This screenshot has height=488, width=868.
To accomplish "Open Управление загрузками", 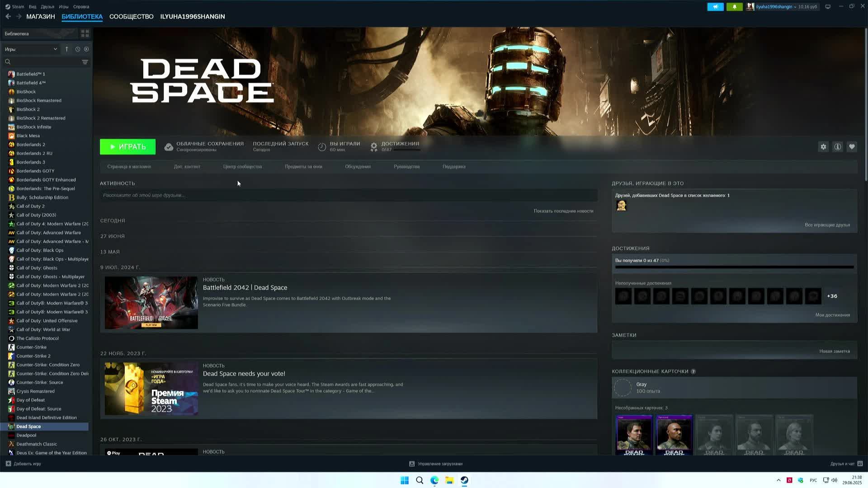I will point(436,464).
